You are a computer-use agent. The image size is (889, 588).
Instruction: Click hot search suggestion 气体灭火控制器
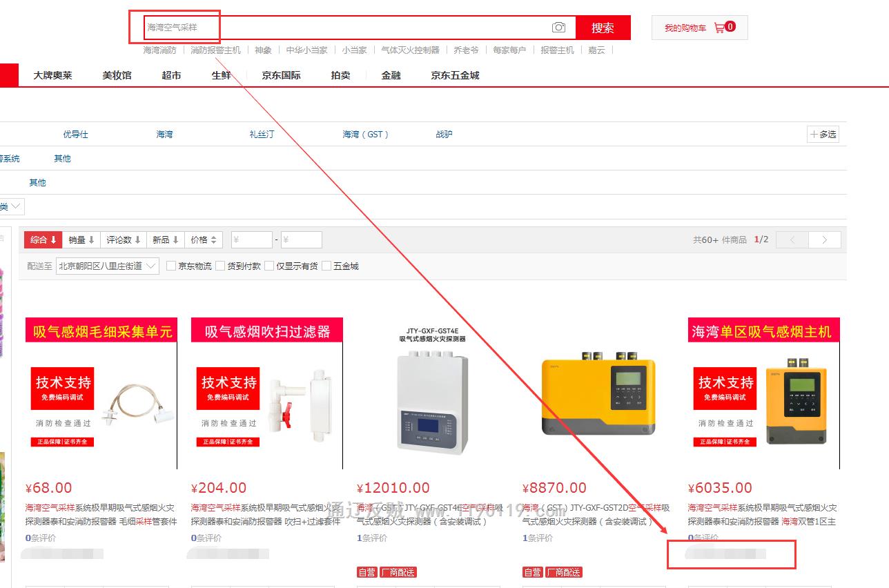pyautogui.click(x=410, y=50)
